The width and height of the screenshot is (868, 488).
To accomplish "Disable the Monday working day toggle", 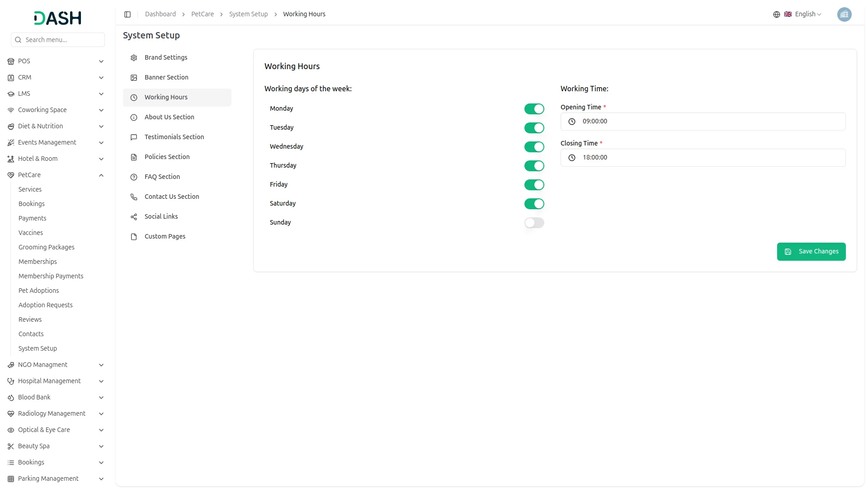I will [534, 109].
